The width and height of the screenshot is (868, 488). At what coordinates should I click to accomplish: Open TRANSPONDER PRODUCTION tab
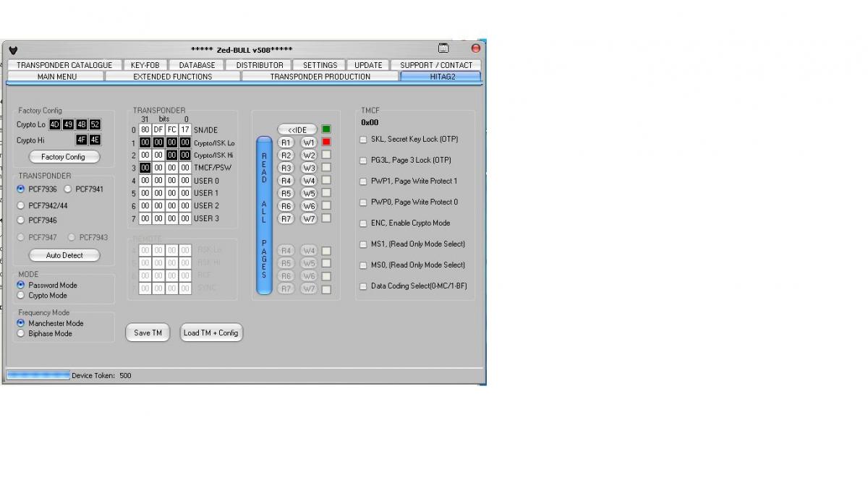320,76
